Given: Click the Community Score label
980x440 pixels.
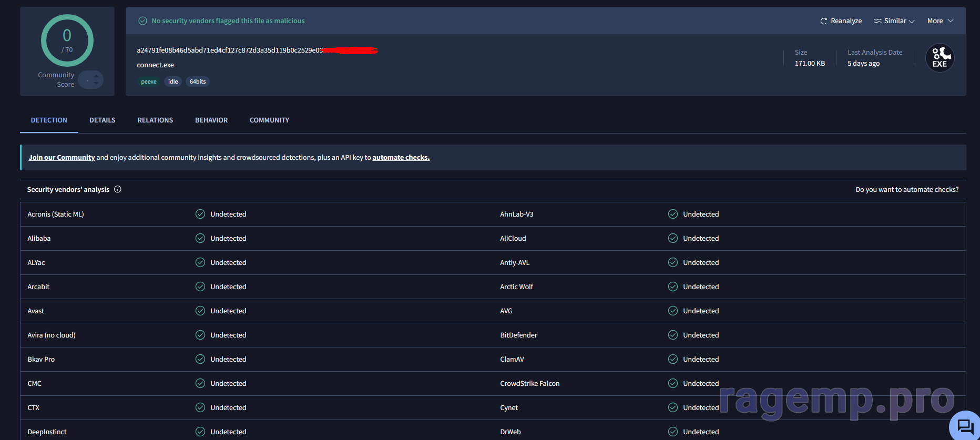Looking at the screenshot, I should point(56,80).
